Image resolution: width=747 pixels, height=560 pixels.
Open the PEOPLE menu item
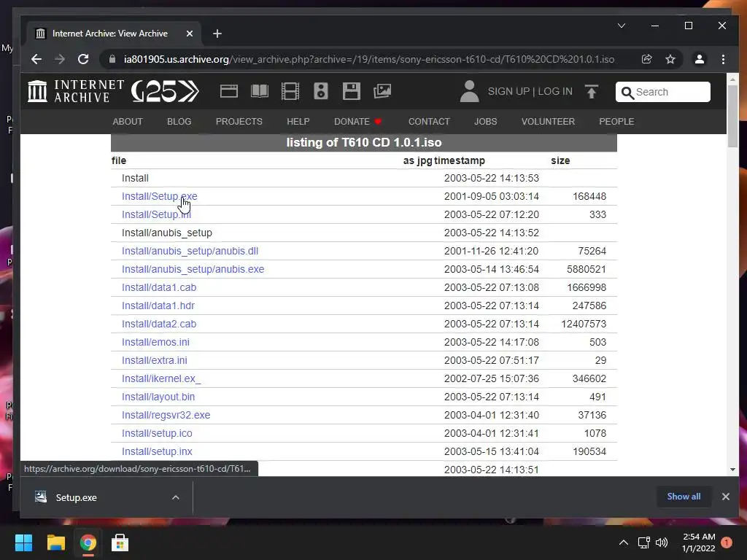pos(616,122)
